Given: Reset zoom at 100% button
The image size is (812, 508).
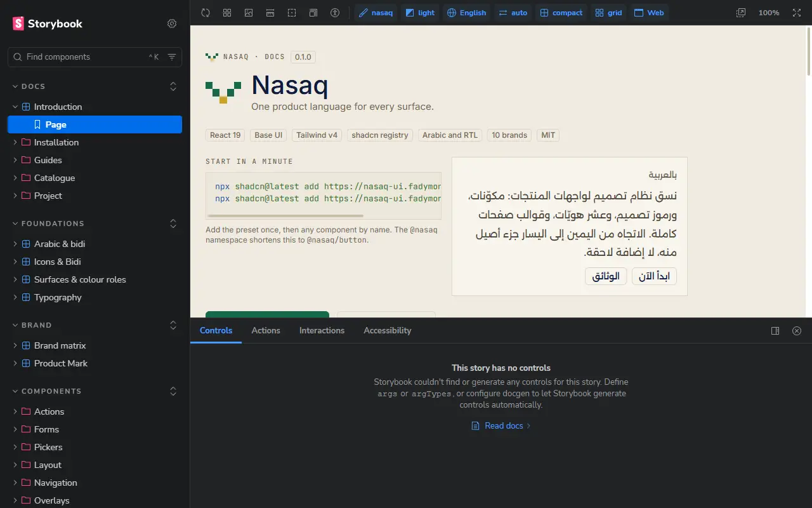Looking at the screenshot, I should pyautogui.click(x=769, y=13).
